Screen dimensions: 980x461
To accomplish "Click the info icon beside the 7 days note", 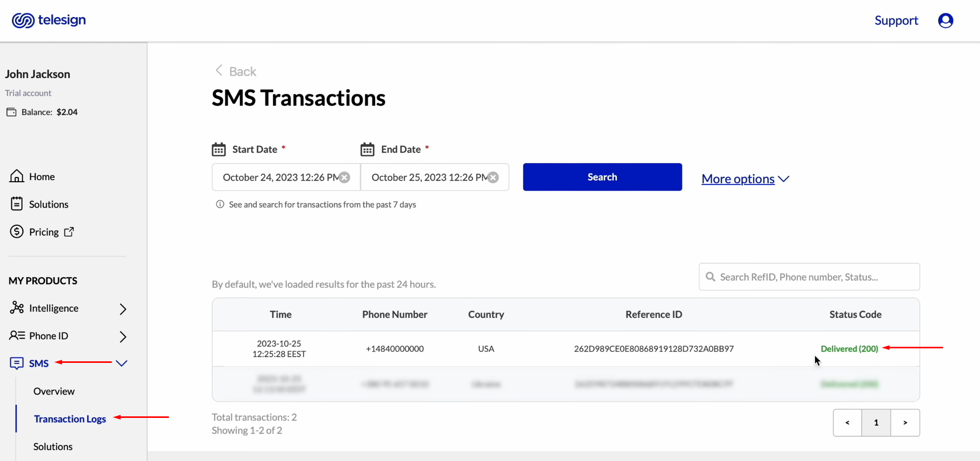I will pyautogui.click(x=220, y=204).
